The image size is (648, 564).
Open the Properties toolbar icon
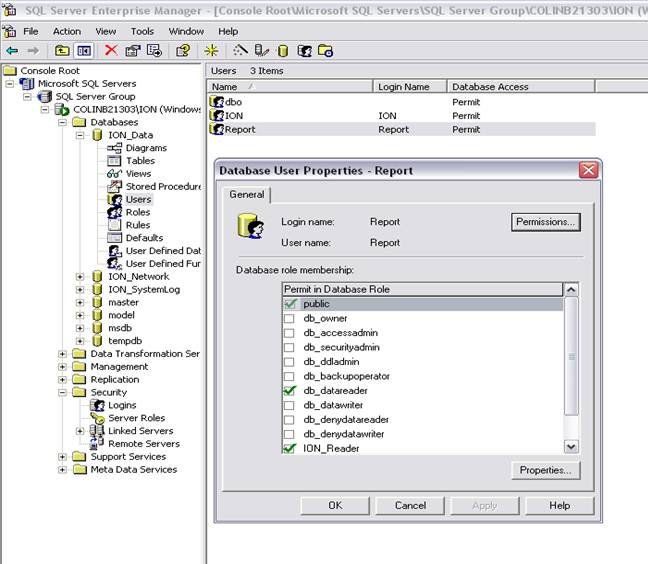[133, 51]
